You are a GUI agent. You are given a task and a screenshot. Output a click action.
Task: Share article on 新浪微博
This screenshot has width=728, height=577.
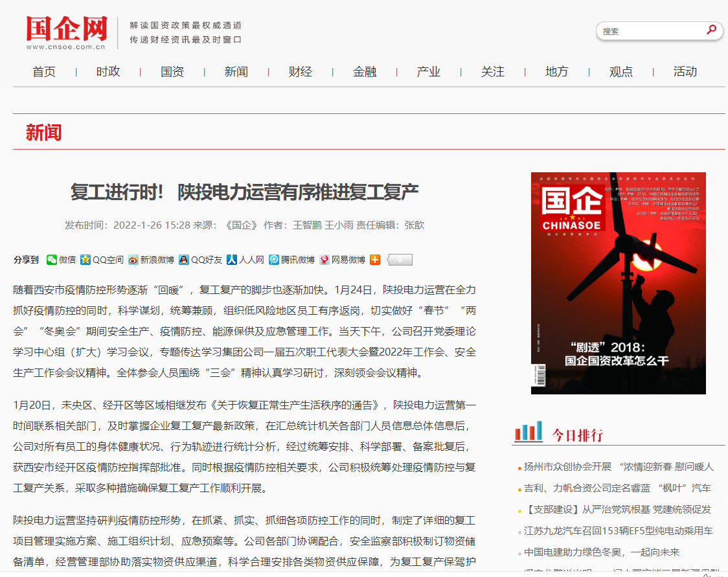click(151, 260)
